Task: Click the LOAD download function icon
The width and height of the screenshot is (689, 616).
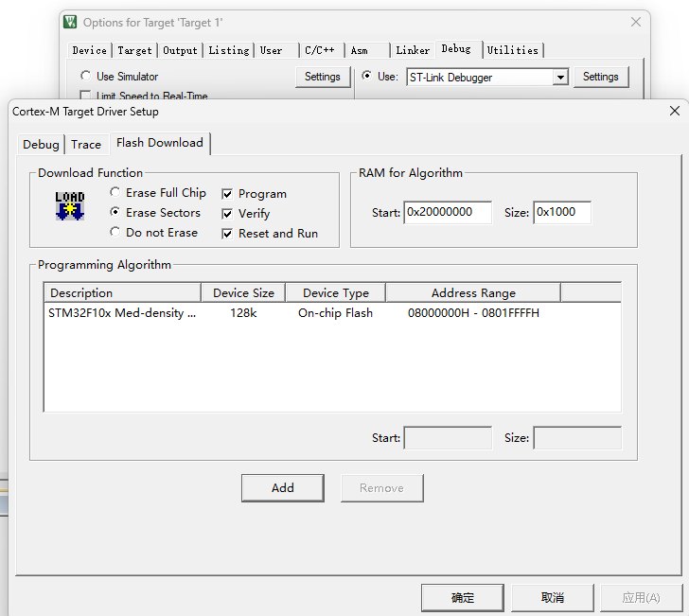Action: [x=70, y=205]
